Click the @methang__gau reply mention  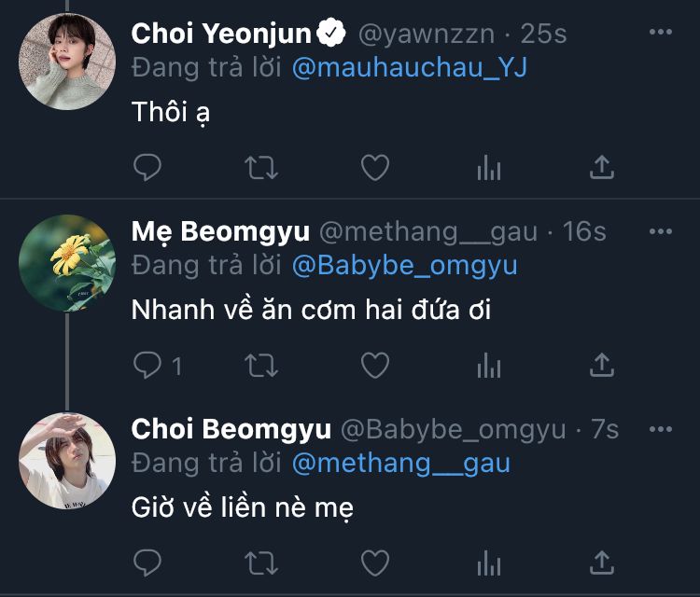tap(400, 463)
